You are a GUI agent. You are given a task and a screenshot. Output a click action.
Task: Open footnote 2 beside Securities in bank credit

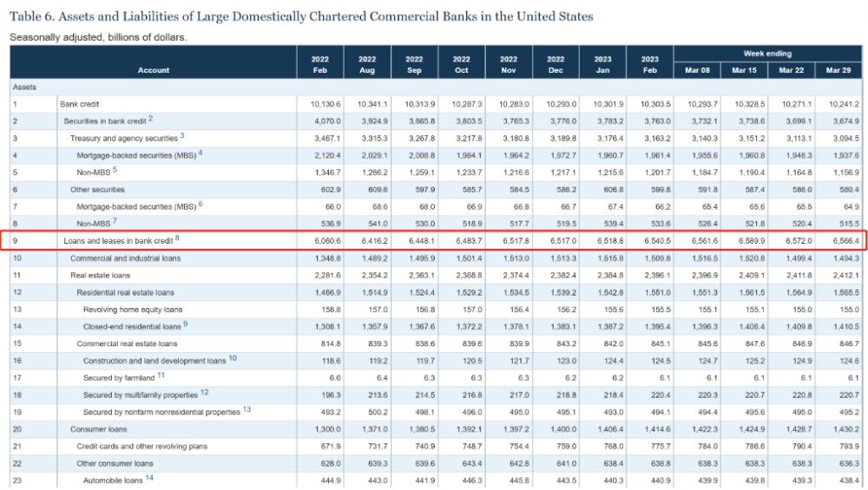click(x=150, y=118)
